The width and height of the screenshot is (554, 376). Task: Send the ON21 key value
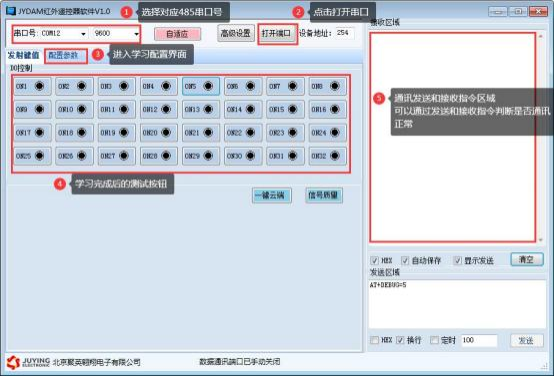coord(201,133)
